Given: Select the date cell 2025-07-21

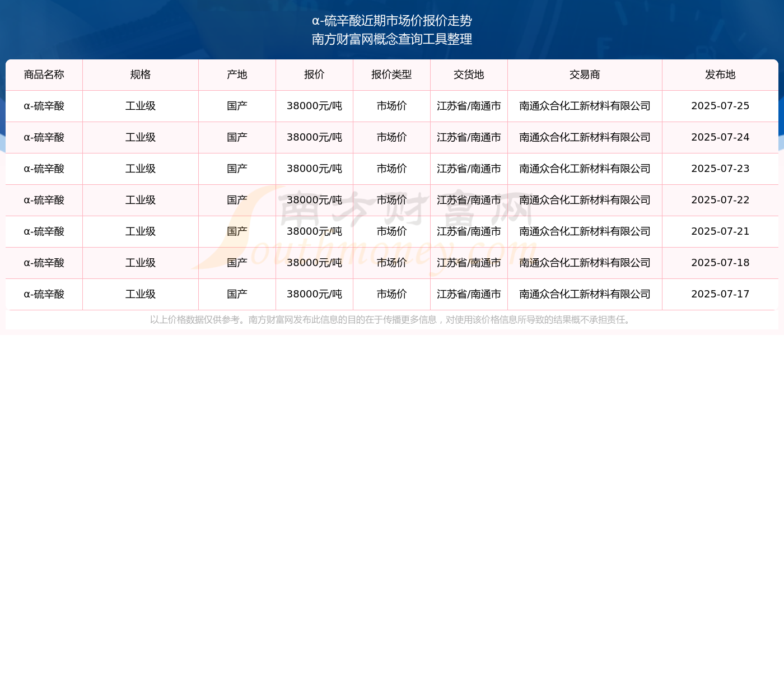Looking at the screenshot, I should (720, 231).
